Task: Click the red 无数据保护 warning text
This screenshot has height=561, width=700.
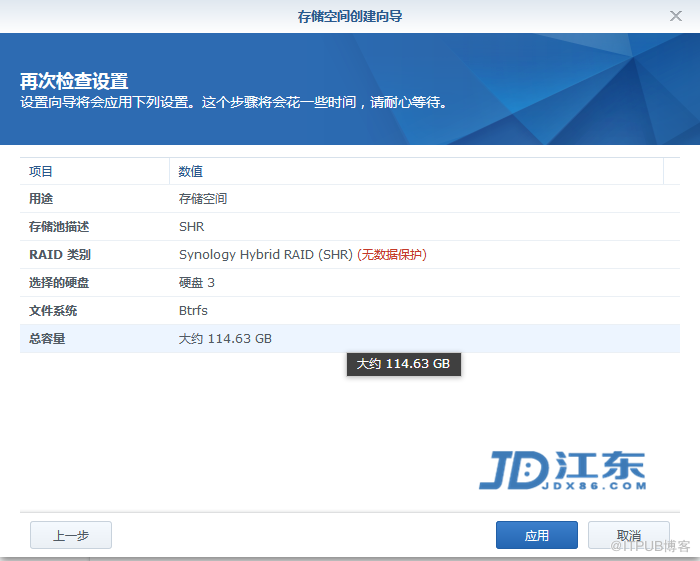Action: tap(392, 255)
